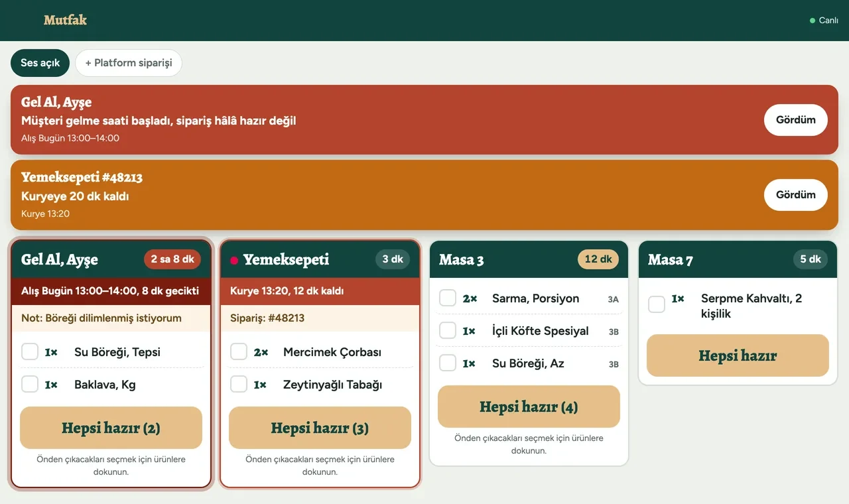The height and width of the screenshot is (504, 849).
Task: Click the red dot beside Yemeksepeti card title
Action: point(234,260)
